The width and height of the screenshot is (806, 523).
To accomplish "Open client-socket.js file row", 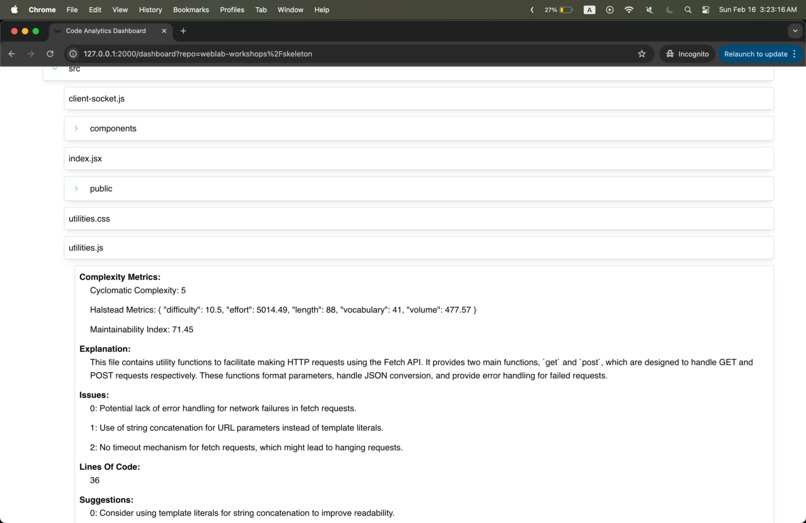I will tap(418, 99).
